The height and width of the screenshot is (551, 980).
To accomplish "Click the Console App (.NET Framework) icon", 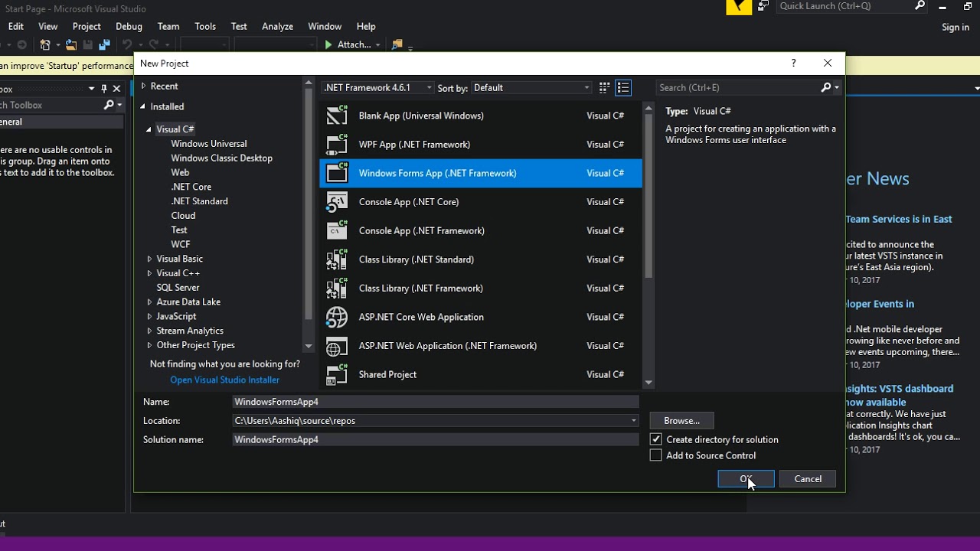I will click(337, 230).
